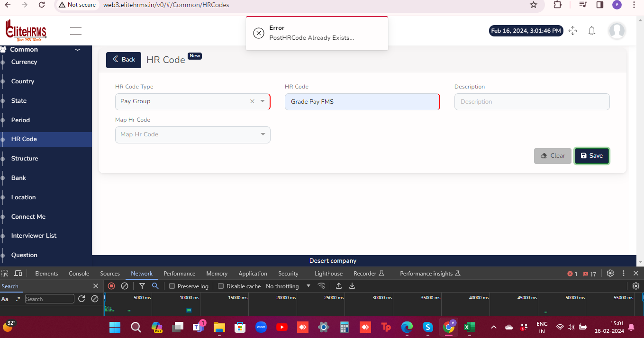Viewport: 644px width, 338px height.
Task: Click the hamburger menu icon
Action: 76,31
